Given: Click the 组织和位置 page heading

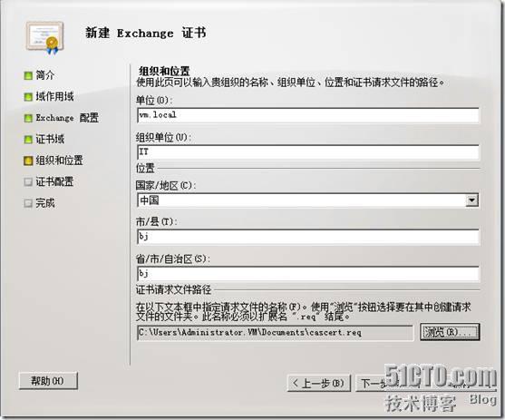Looking at the screenshot, I should 165,71.
